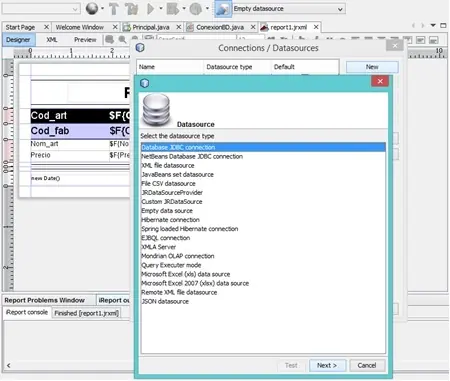This screenshot has width=450, height=381.
Task: Expand the Run Project dropdown arrow
Action: click(160, 8)
